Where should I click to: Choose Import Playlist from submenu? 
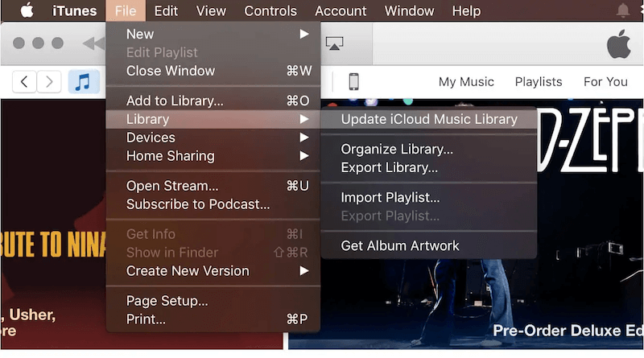point(390,197)
